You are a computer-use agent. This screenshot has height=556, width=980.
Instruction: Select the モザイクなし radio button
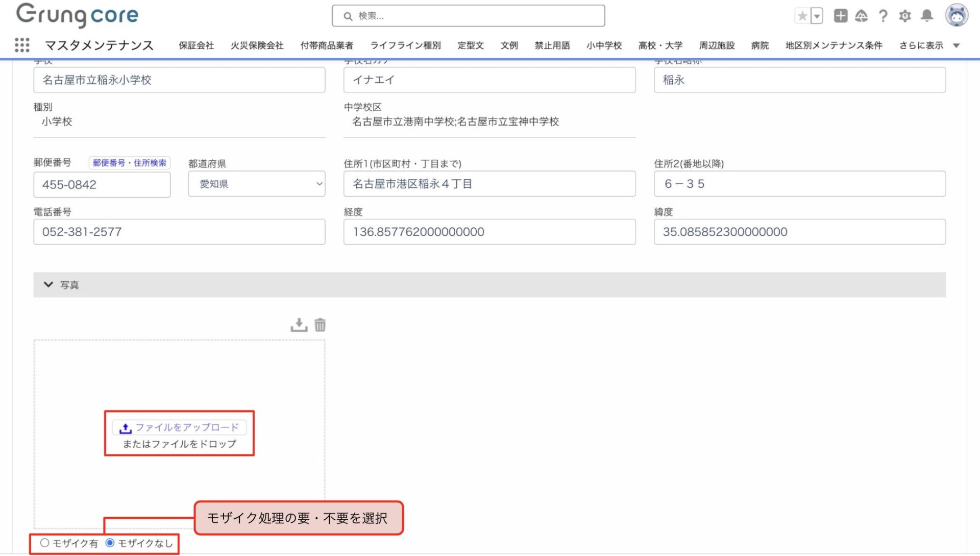pyautogui.click(x=110, y=543)
